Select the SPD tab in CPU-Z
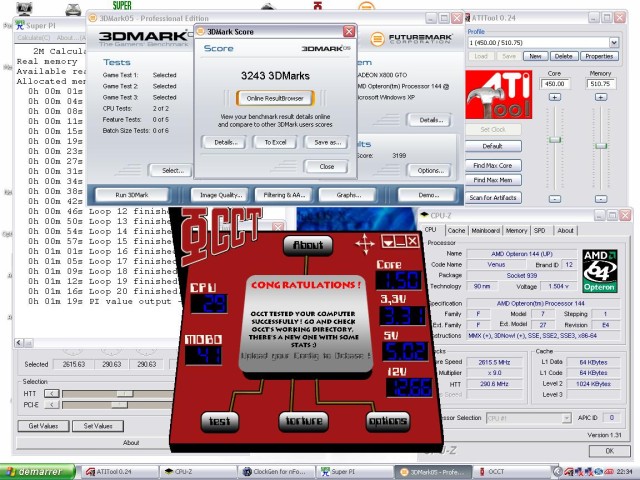The width and height of the screenshot is (640, 480). pyautogui.click(x=540, y=231)
